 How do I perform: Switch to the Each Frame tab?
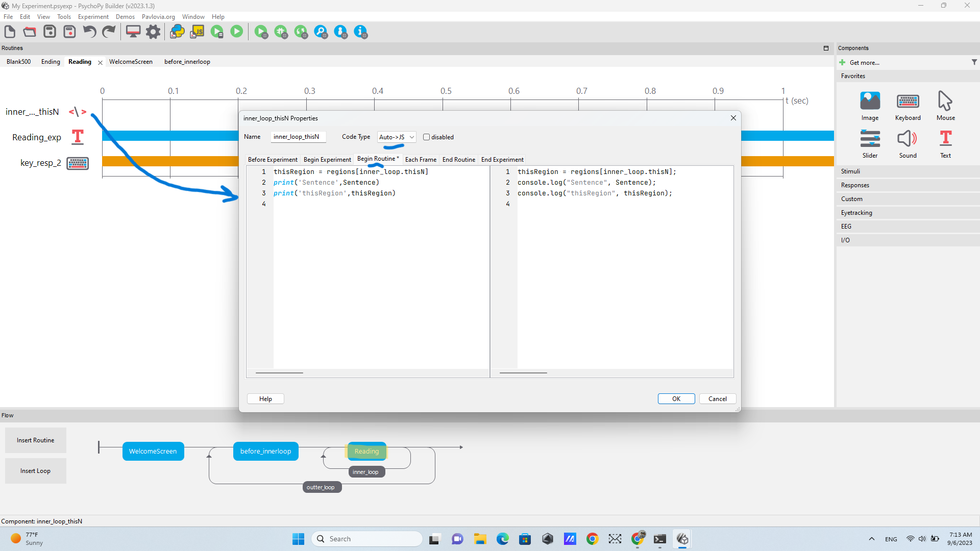421,160
